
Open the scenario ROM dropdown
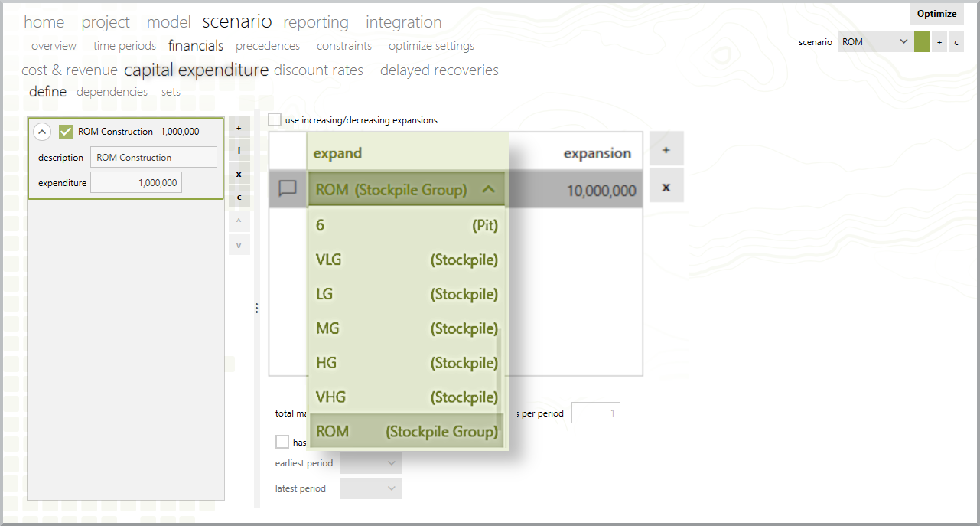point(874,42)
